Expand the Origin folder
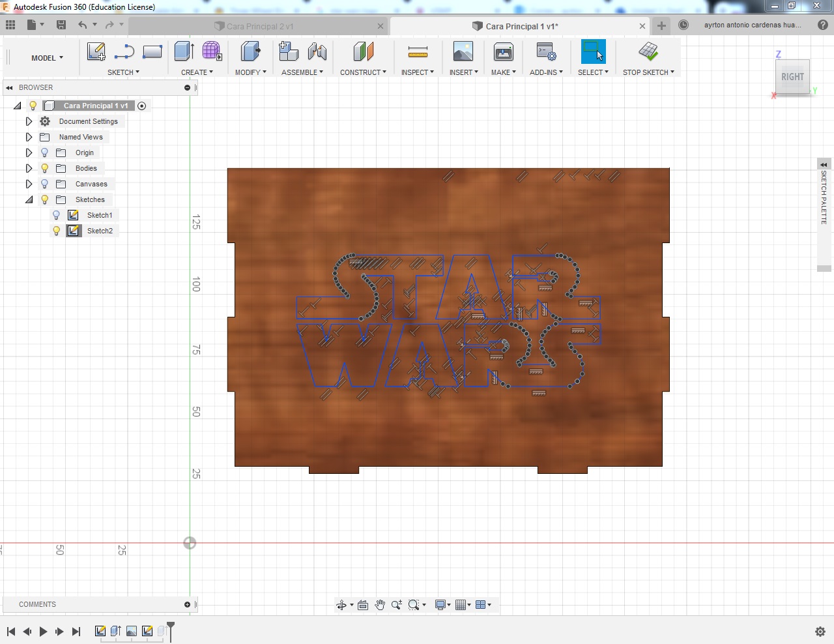The width and height of the screenshot is (834, 644). [x=29, y=153]
